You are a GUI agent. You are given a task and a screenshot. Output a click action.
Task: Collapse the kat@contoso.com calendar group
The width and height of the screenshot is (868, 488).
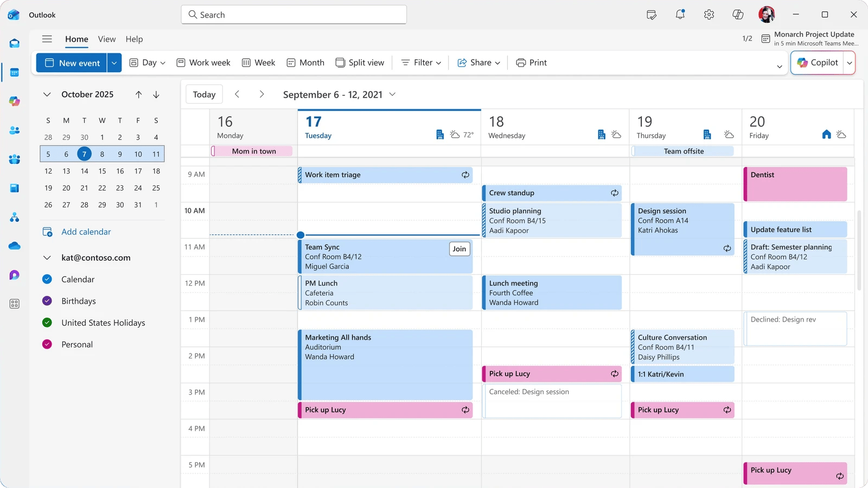pyautogui.click(x=47, y=258)
